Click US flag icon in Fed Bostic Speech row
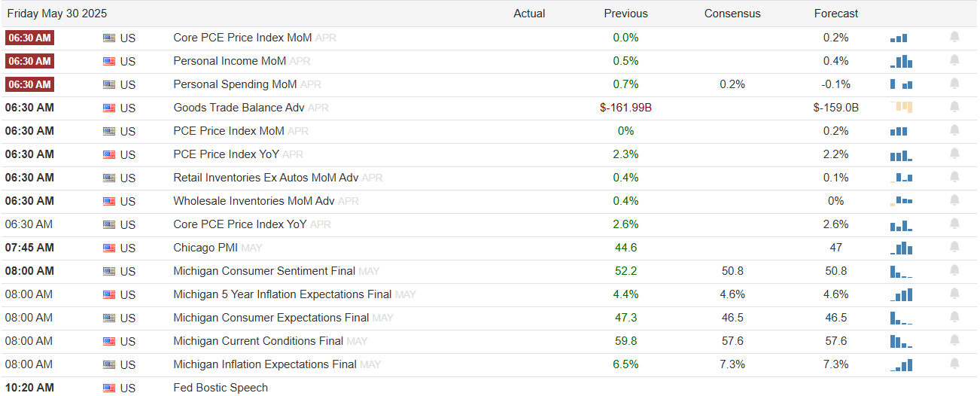 coord(109,388)
